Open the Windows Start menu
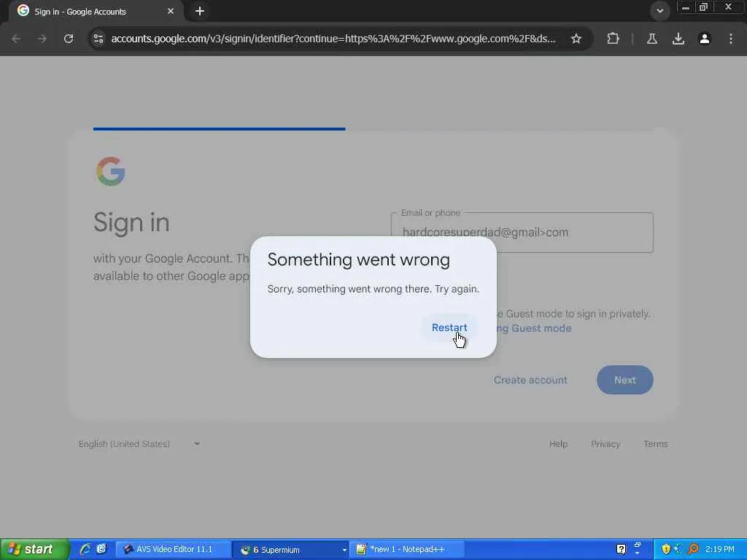 click(35, 550)
